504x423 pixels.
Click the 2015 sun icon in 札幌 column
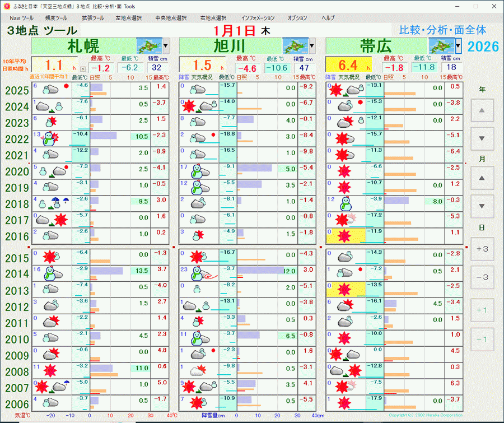click(x=50, y=257)
